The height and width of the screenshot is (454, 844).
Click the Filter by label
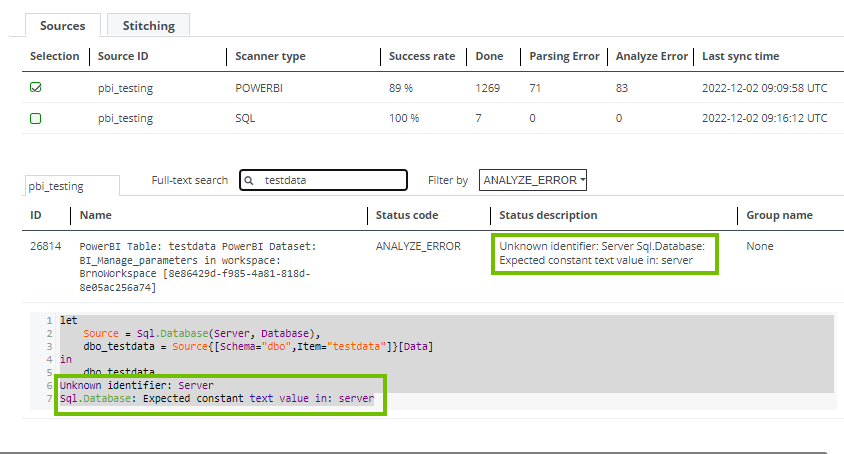[x=448, y=180]
